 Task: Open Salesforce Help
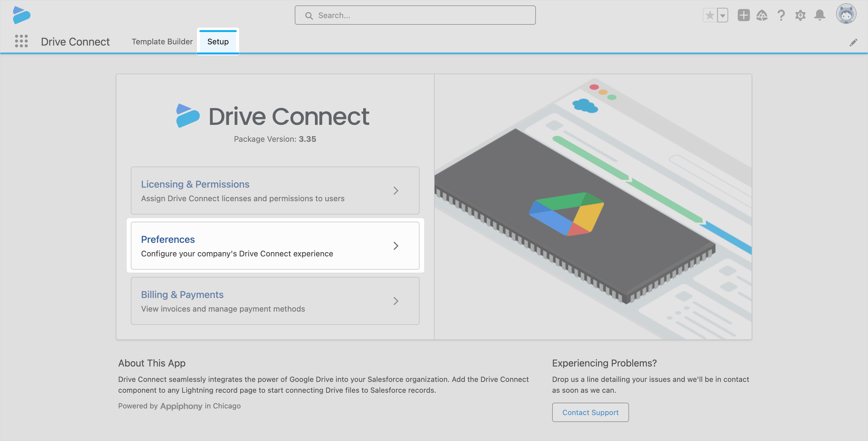click(781, 15)
